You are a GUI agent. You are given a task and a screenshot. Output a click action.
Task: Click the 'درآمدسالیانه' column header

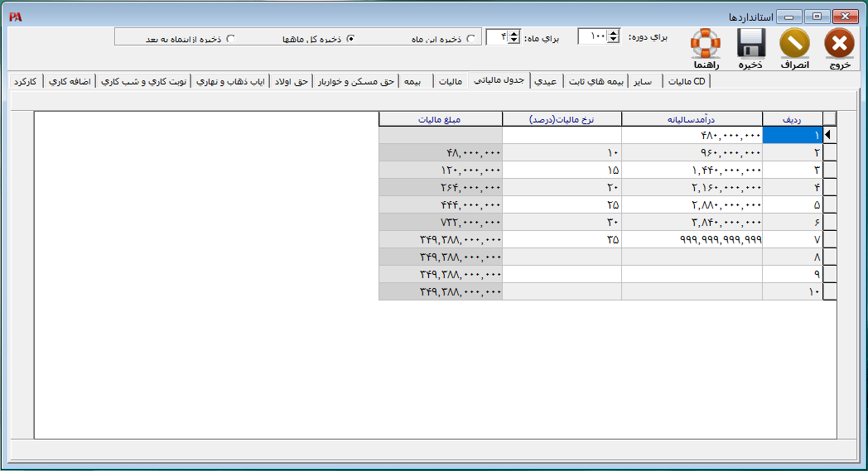click(691, 118)
